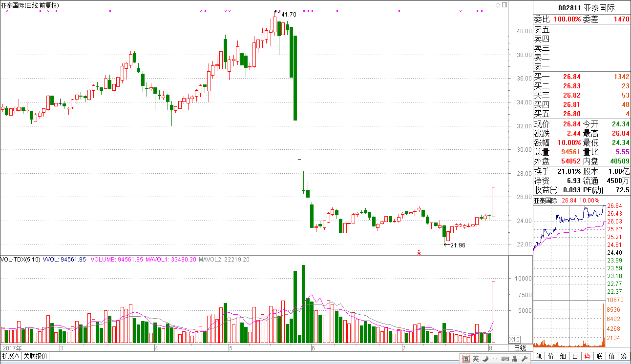Click the stock title 002811 亚泰国际
The image size is (631, 364).
(x=586, y=8)
